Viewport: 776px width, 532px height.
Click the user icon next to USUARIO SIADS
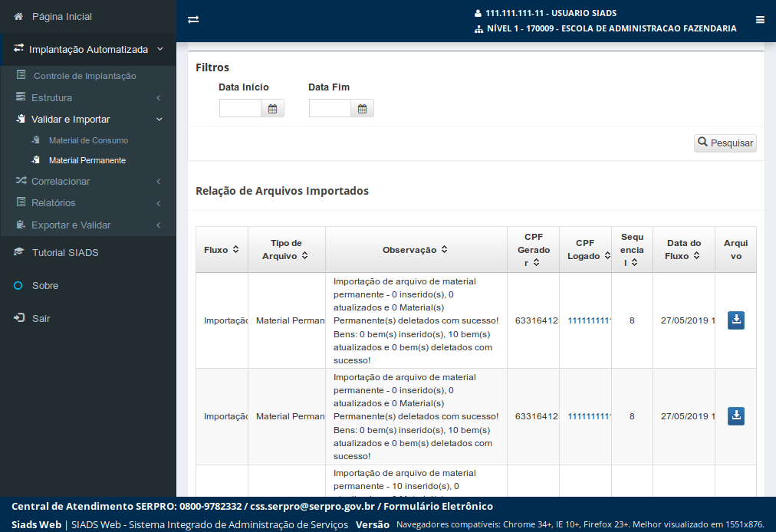tap(478, 13)
